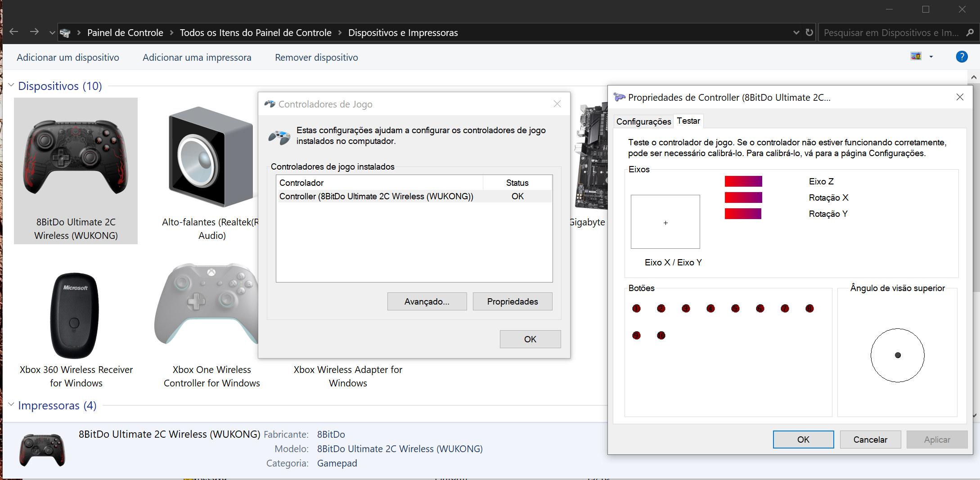Click the Propriedades button

click(512, 301)
